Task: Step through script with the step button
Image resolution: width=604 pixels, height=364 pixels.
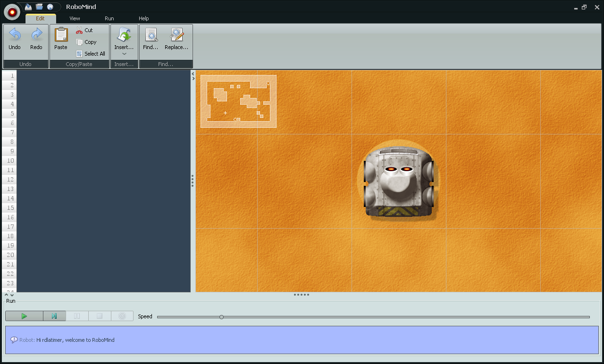Action: pos(54,316)
